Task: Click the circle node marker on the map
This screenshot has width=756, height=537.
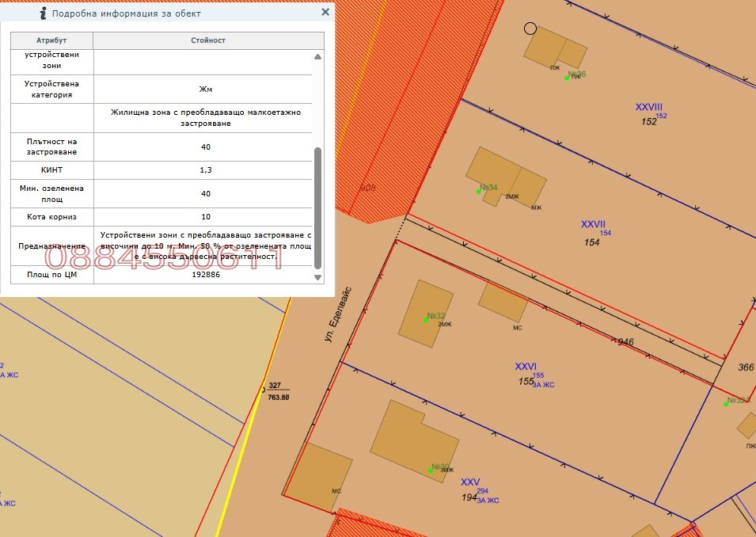Action: (530, 29)
